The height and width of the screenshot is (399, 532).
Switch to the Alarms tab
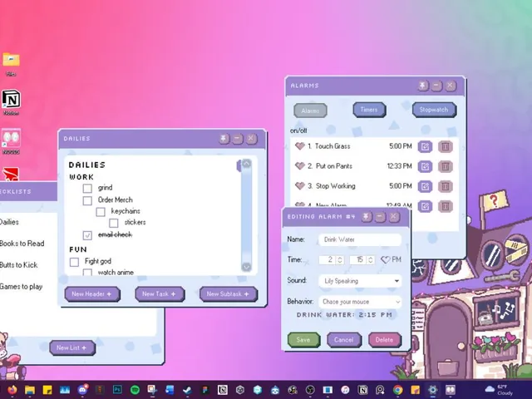point(310,111)
